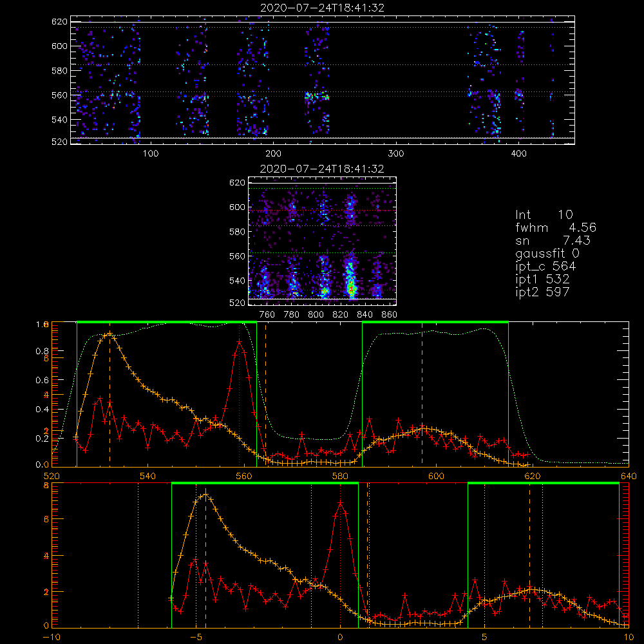Click x-axis label 5 of the bottom plot
This screenshot has width=644, height=644.
click(x=484, y=638)
